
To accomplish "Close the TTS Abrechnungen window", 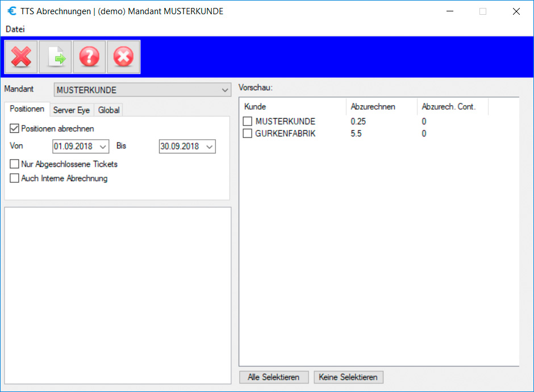I will coord(516,11).
